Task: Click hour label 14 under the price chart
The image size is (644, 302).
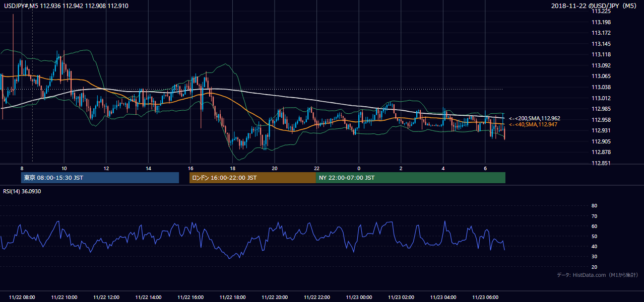Action: 148,168
